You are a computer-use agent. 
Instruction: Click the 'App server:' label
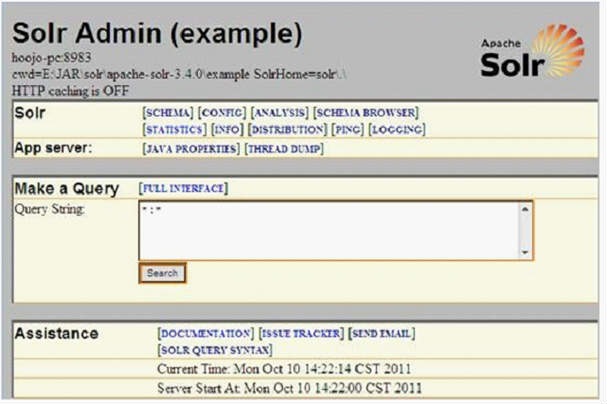[x=53, y=148]
